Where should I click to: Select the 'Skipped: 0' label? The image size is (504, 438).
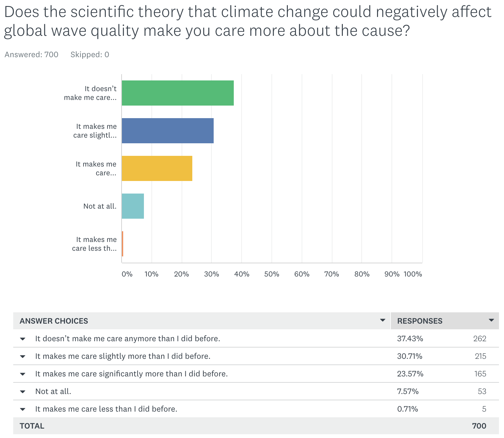click(x=90, y=55)
